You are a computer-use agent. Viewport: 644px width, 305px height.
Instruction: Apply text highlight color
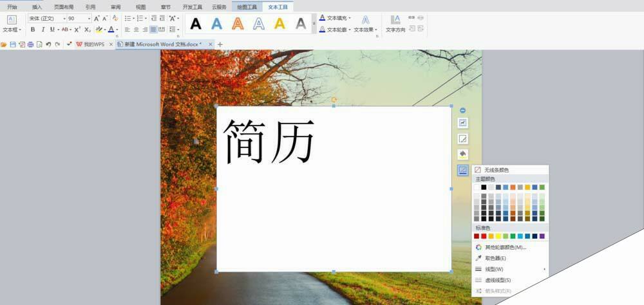(x=99, y=30)
